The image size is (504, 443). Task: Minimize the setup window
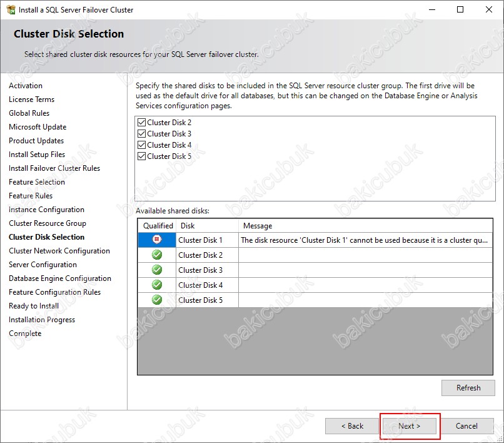432,9
